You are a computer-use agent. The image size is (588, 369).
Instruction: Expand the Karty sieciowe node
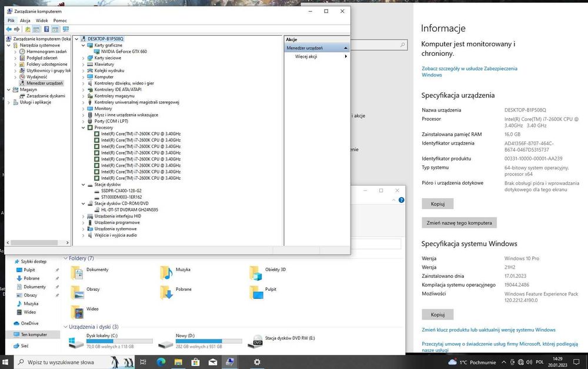(83, 58)
